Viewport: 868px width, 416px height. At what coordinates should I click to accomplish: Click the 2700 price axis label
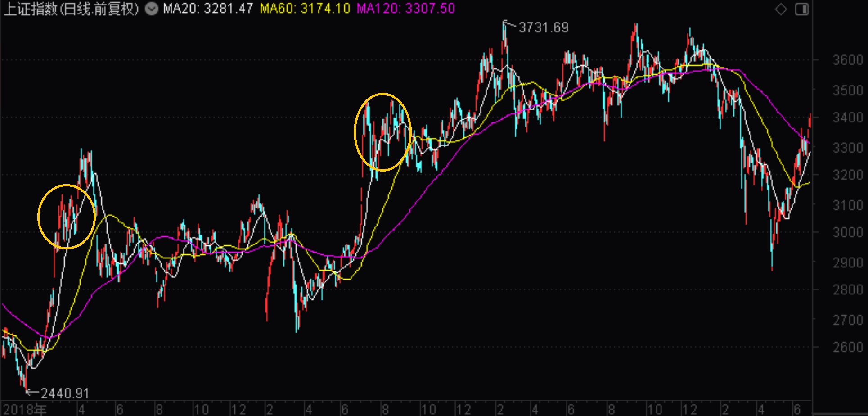(847, 320)
